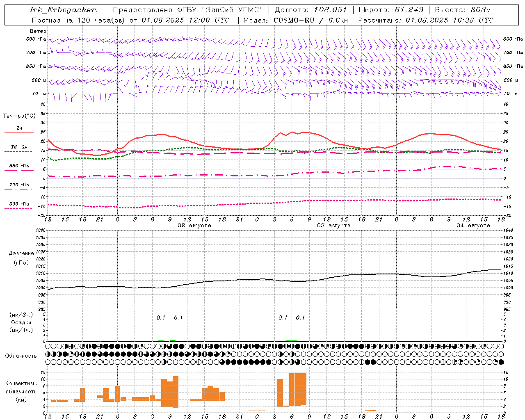
Task: Click the station name Irk_Erbogachen in header
Action: tap(64, 10)
